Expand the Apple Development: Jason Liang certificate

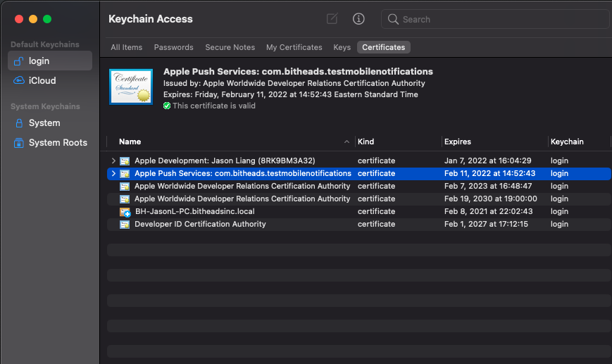[113, 161]
